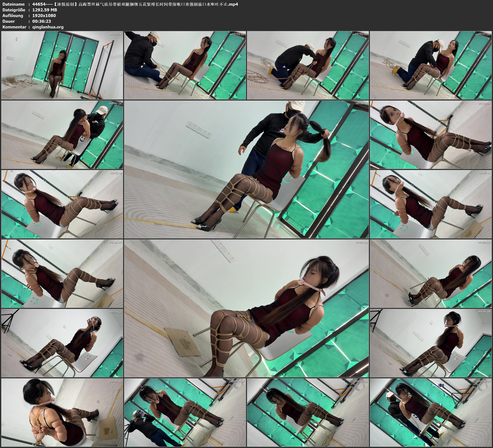Select the frame marked 00:28:43
The width and height of the screenshot is (493, 448).
(62, 413)
